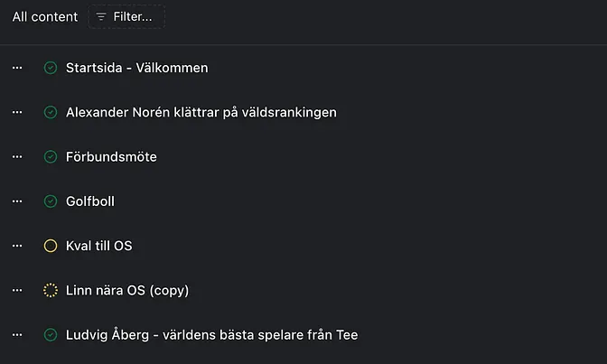This screenshot has height=364, width=607.
Task: Open options menu for Förbundsmöte
Action: (x=16, y=156)
